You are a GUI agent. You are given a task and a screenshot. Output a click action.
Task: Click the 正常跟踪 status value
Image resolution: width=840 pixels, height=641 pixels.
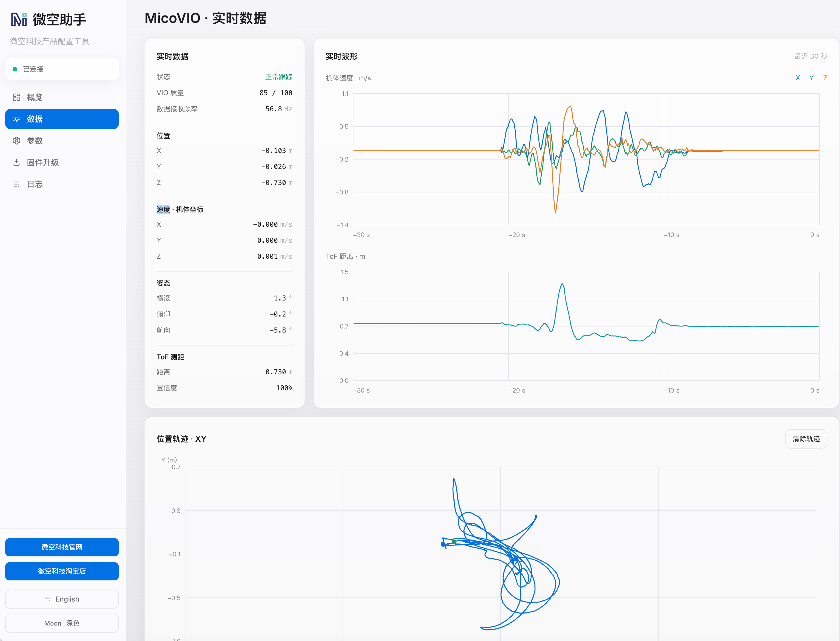click(279, 77)
